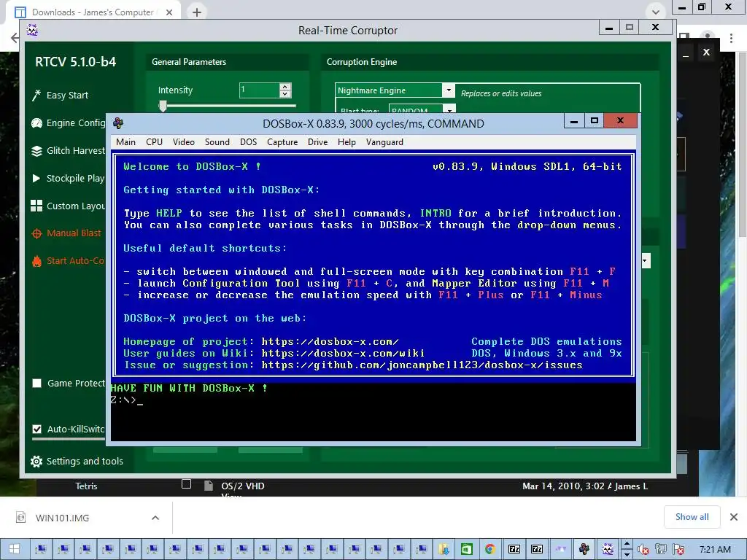
Task: Click network tray icon
Action: [661, 550]
